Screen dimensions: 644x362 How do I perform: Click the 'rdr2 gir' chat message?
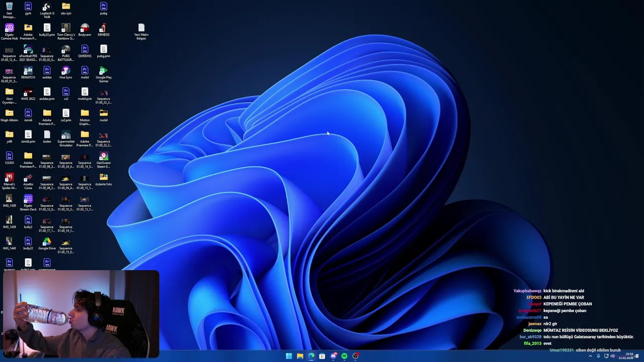550,324
